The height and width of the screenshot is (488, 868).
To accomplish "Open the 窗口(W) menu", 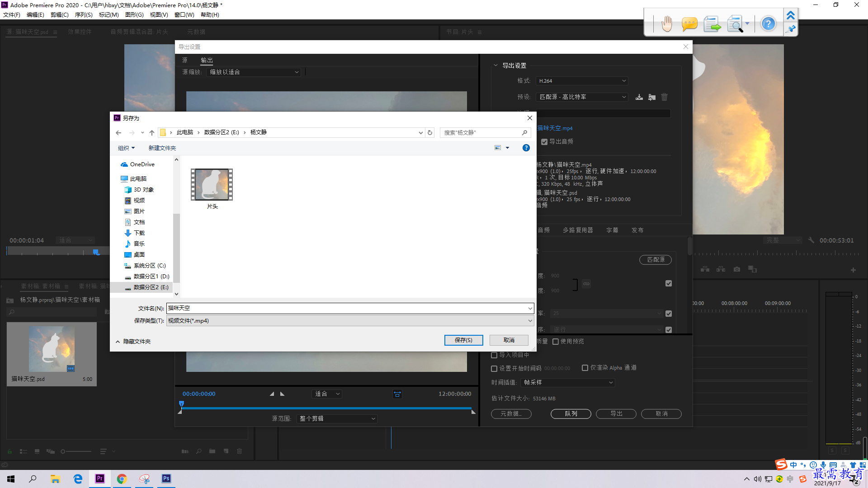I will tap(184, 15).
